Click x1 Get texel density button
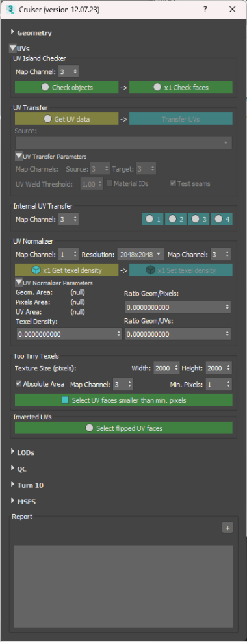 point(66,270)
